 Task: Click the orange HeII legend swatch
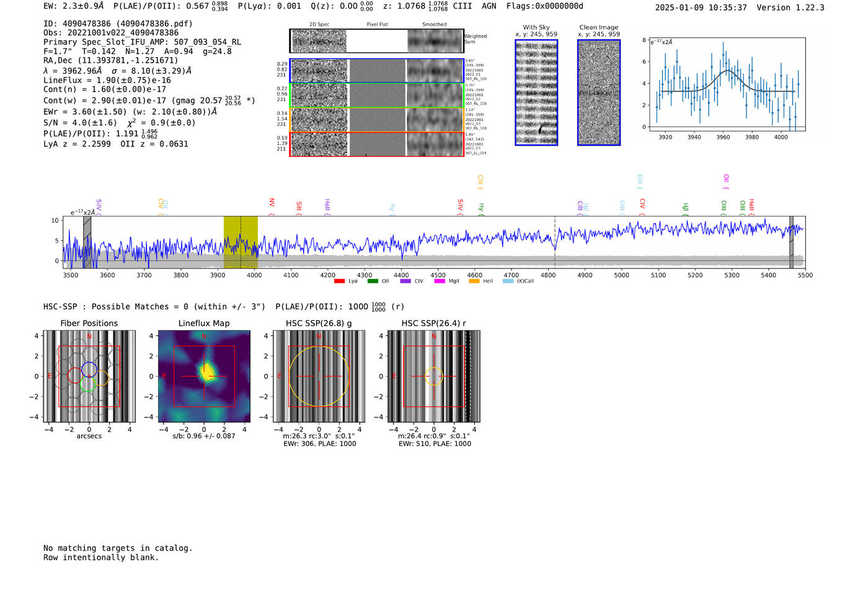point(474,282)
